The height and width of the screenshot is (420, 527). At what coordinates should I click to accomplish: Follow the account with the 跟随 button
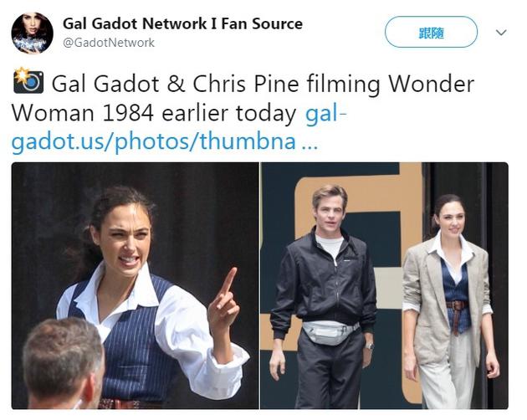(431, 32)
